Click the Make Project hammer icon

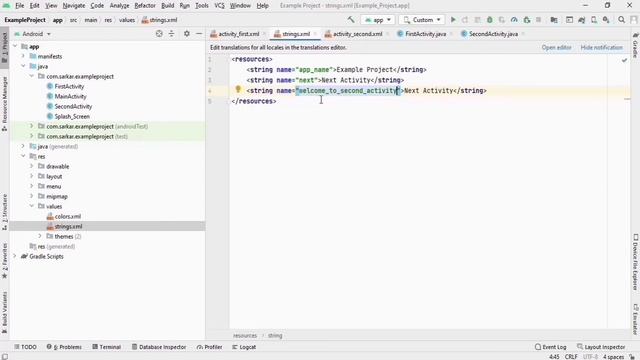pyautogui.click(x=351, y=20)
